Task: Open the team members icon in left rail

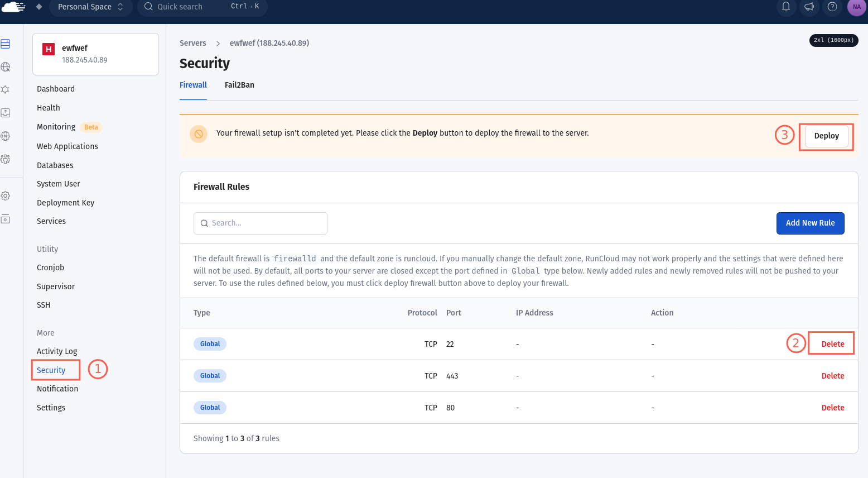Action: click(x=6, y=159)
